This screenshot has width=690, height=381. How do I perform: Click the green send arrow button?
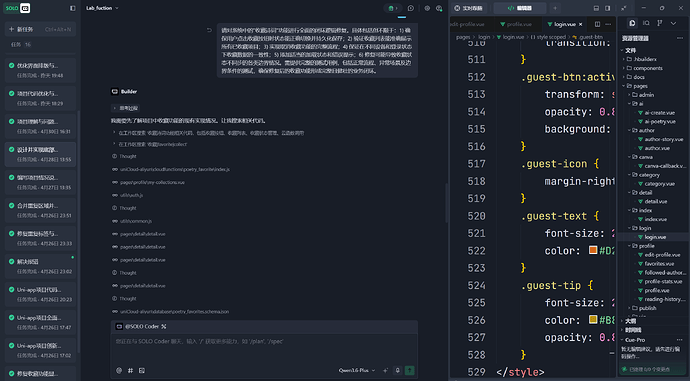pyautogui.click(x=410, y=370)
